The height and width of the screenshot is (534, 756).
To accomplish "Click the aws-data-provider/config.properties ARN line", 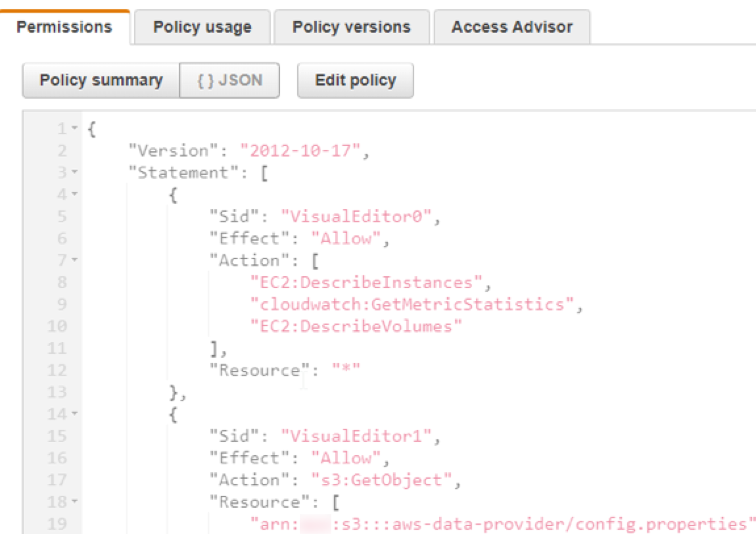I will click(500, 524).
